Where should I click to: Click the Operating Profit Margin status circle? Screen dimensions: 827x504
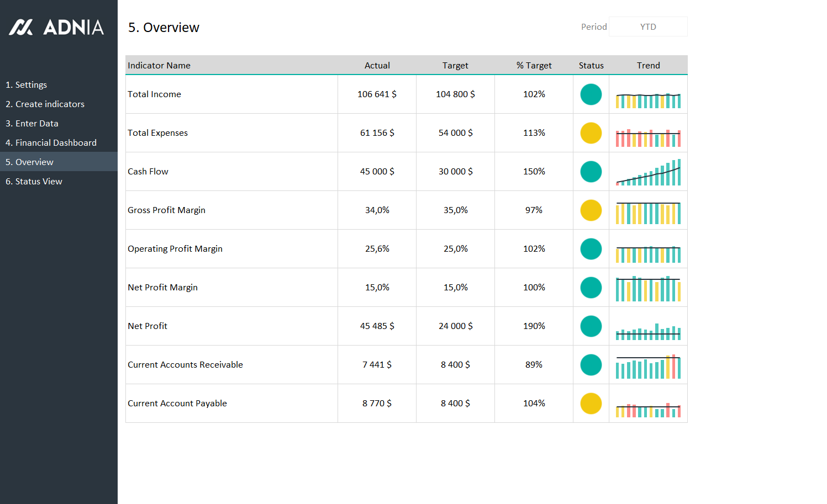[591, 249]
